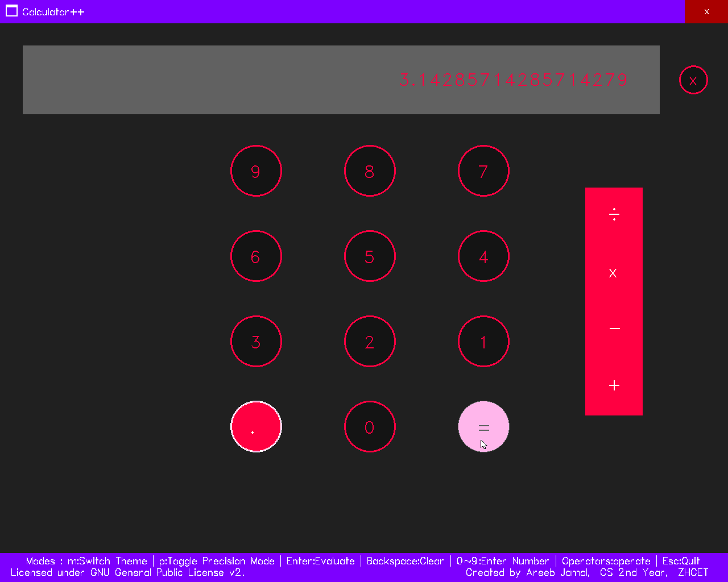Click the 'Esc:Quit' hint text

[681, 561]
